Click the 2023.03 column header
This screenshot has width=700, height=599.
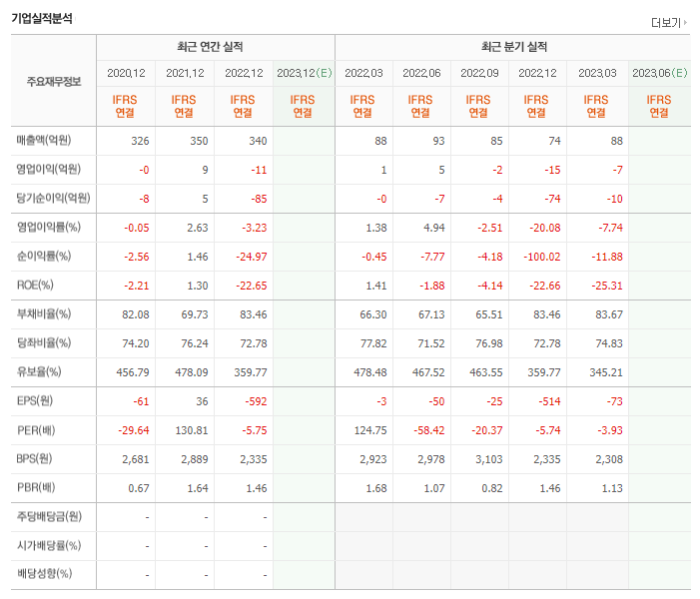click(x=597, y=73)
